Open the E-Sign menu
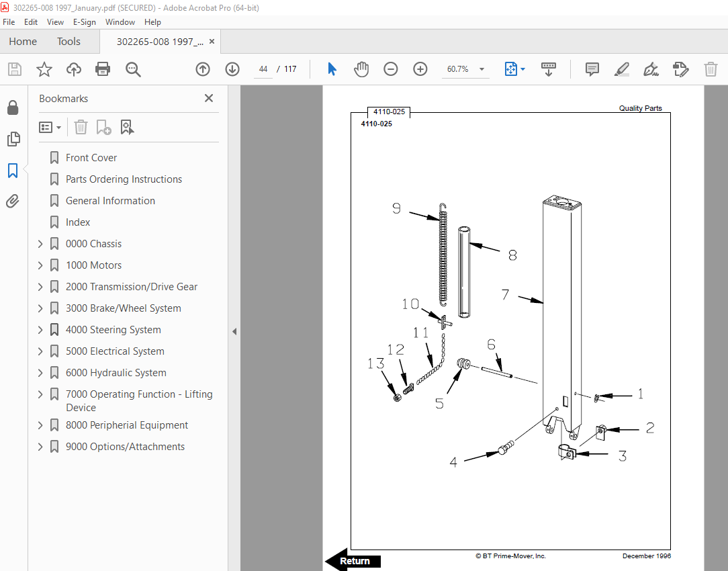728x571 pixels. point(84,21)
